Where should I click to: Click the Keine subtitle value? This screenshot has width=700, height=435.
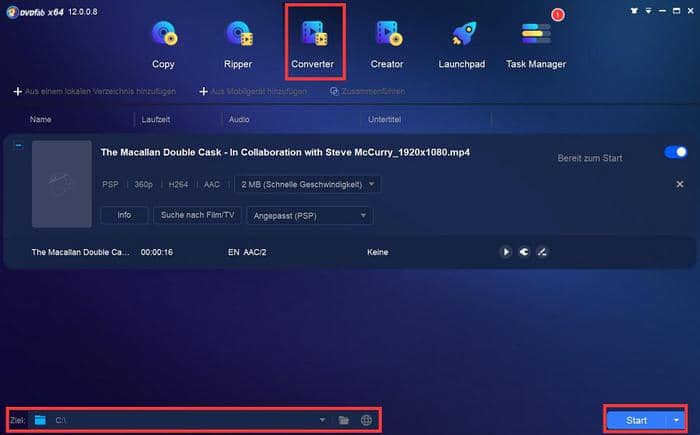coord(378,252)
